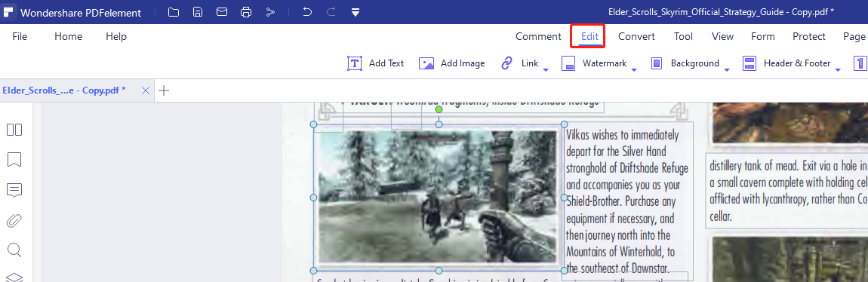Select the Edit tab
Viewport: 868px width, 282px height.
589,36
